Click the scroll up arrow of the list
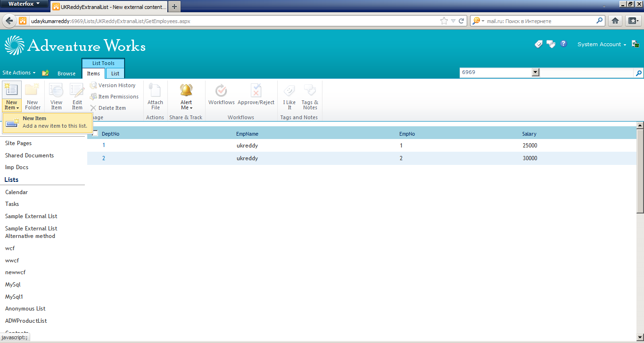The width and height of the screenshot is (644, 343). (640, 125)
